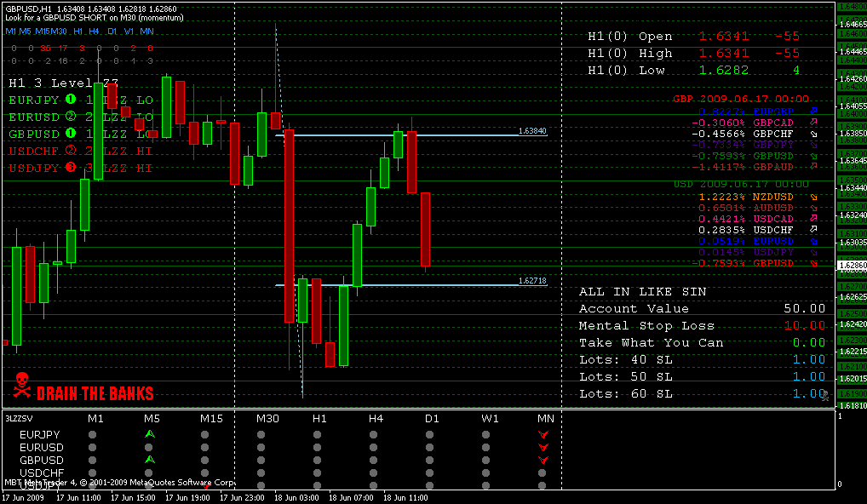Click the magenta up arrow beside GBPCAD
The height and width of the screenshot is (504, 867).
point(813,122)
